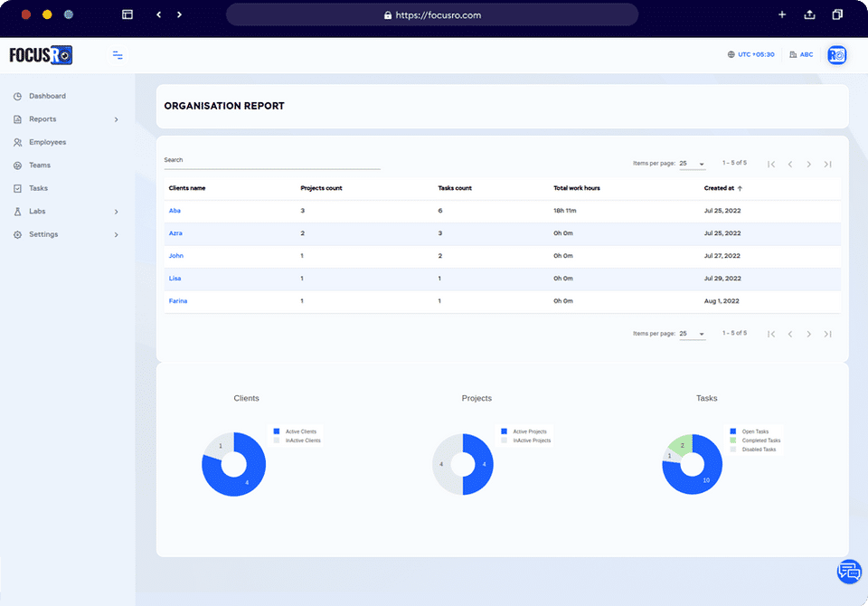
Task: Open Labs menu item
Action: point(37,211)
